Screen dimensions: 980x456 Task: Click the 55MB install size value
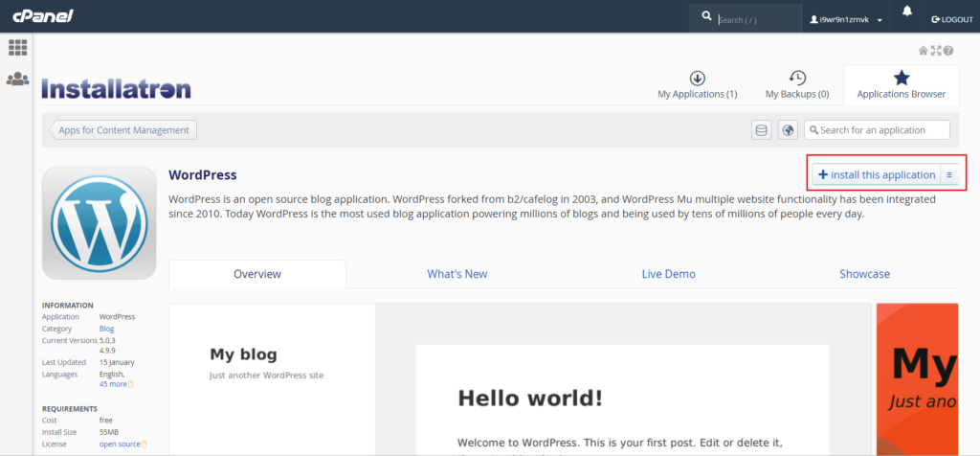pyautogui.click(x=109, y=432)
